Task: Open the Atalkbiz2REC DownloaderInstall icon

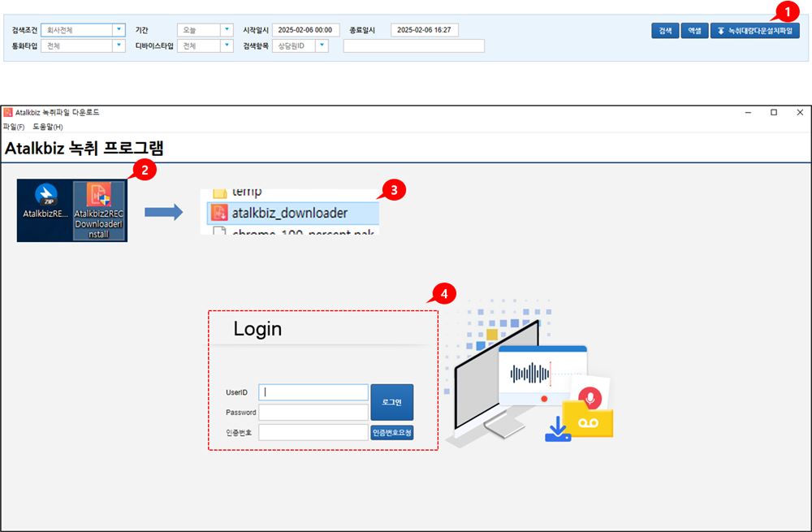Action: tap(98, 196)
